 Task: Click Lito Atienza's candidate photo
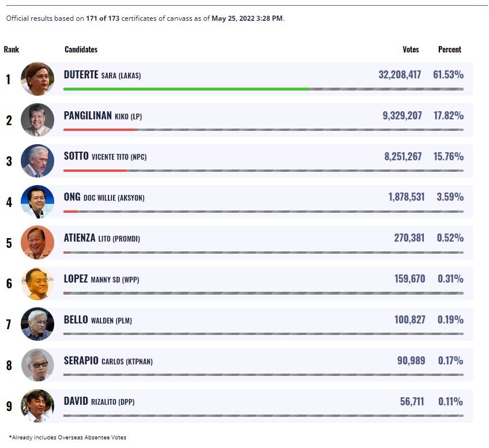pos(37,242)
